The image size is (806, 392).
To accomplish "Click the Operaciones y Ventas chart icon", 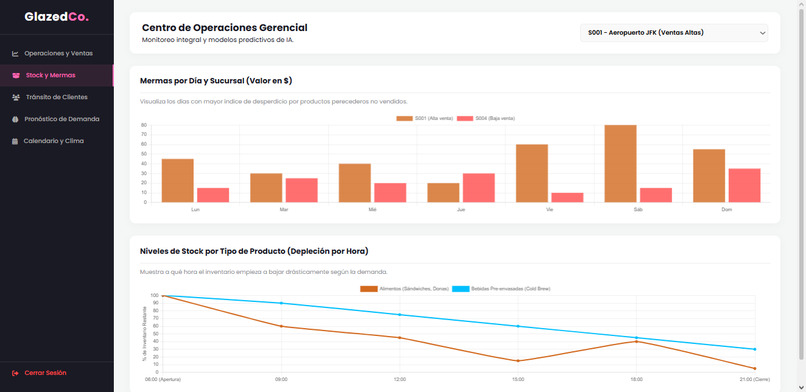I will 15,53.
